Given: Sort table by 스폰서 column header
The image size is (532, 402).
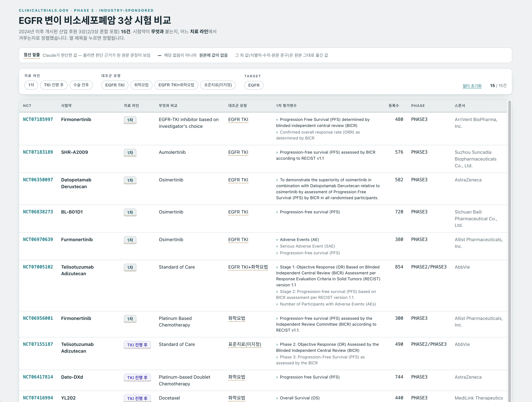Looking at the screenshot, I should (460, 106).
